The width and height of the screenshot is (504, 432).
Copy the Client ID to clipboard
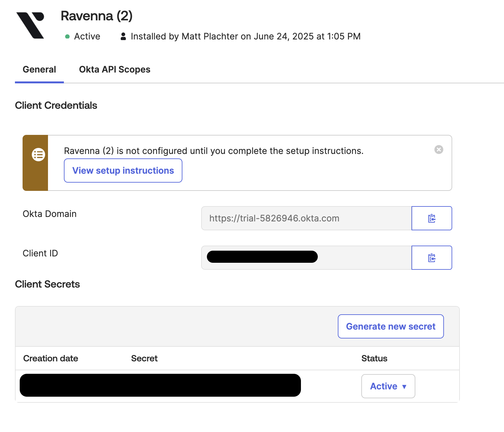pyautogui.click(x=432, y=258)
